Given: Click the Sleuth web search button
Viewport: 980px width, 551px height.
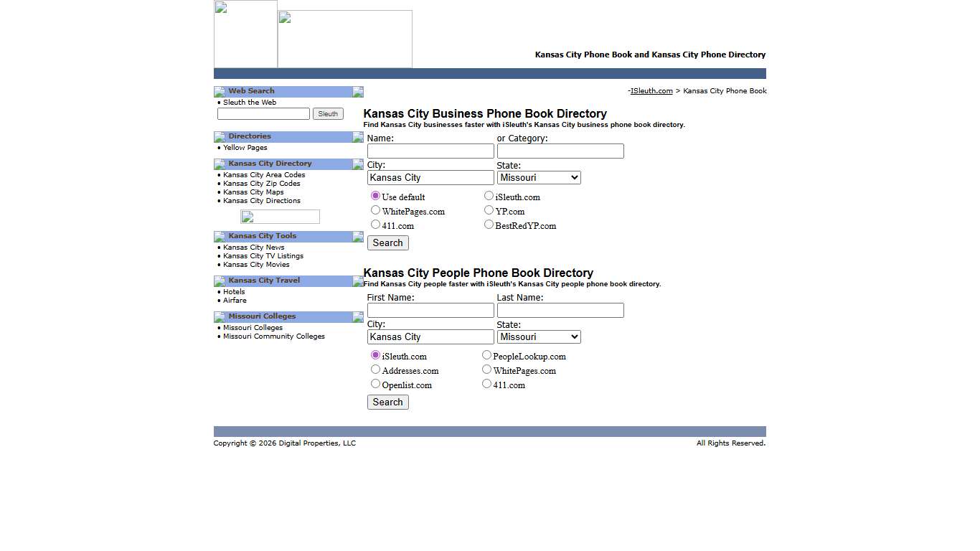Looking at the screenshot, I should coord(328,113).
